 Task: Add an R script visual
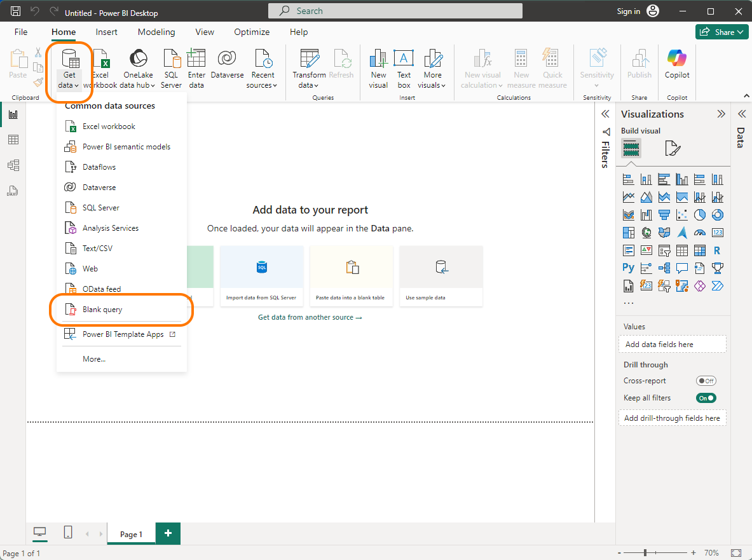pyautogui.click(x=717, y=250)
